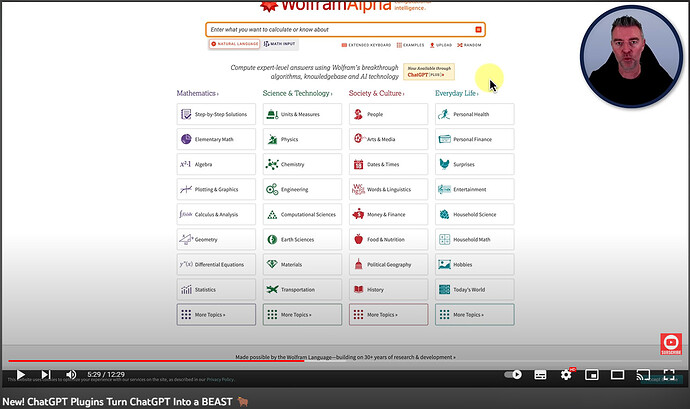The height and width of the screenshot is (409, 690).
Task: Open the Personal Finance tile
Action: click(x=475, y=140)
